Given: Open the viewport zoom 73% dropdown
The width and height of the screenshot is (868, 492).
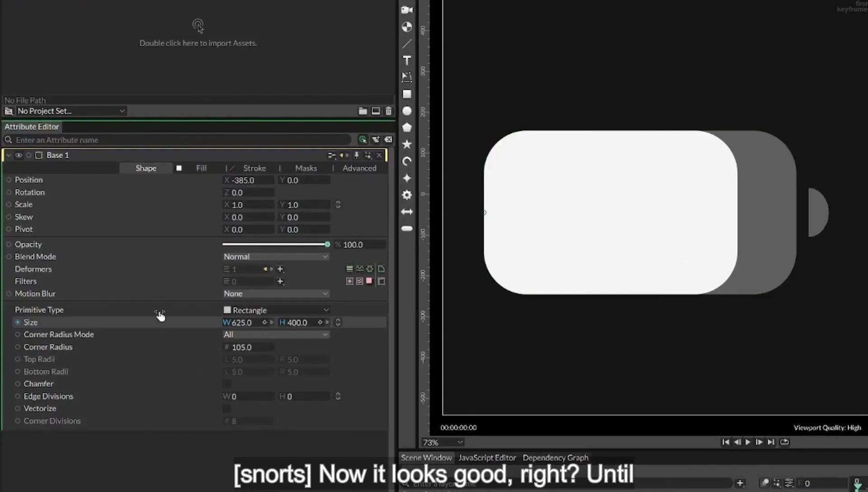Looking at the screenshot, I should (x=443, y=442).
